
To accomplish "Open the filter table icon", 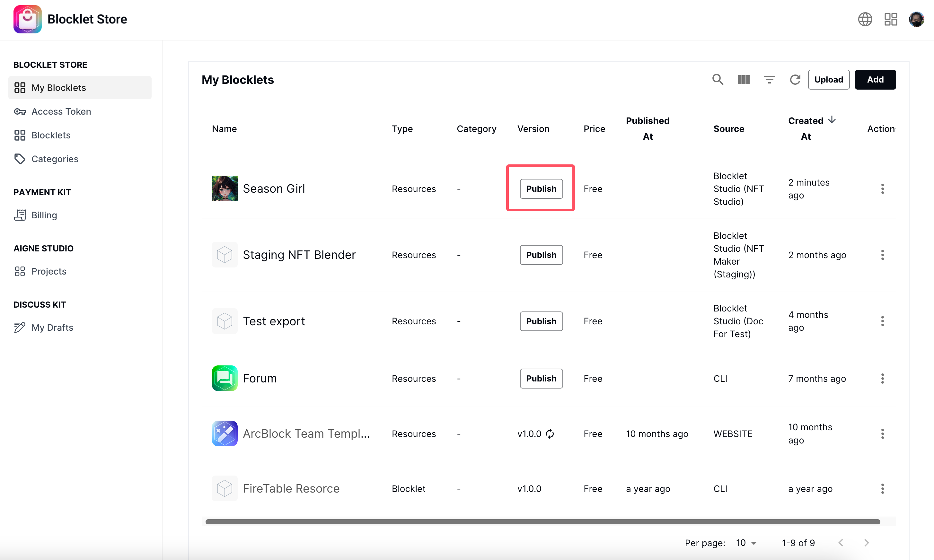I will point(769,80).
